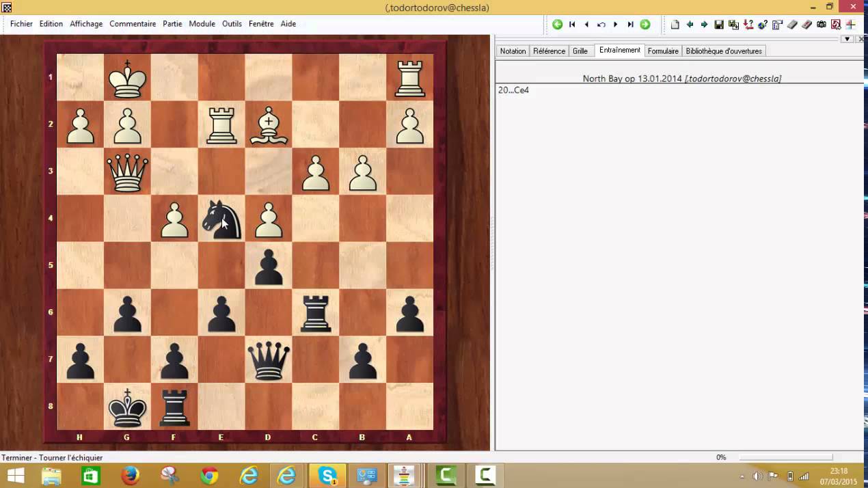Click the checklist position setup icon
868x488 pixels.
point(777,25)
